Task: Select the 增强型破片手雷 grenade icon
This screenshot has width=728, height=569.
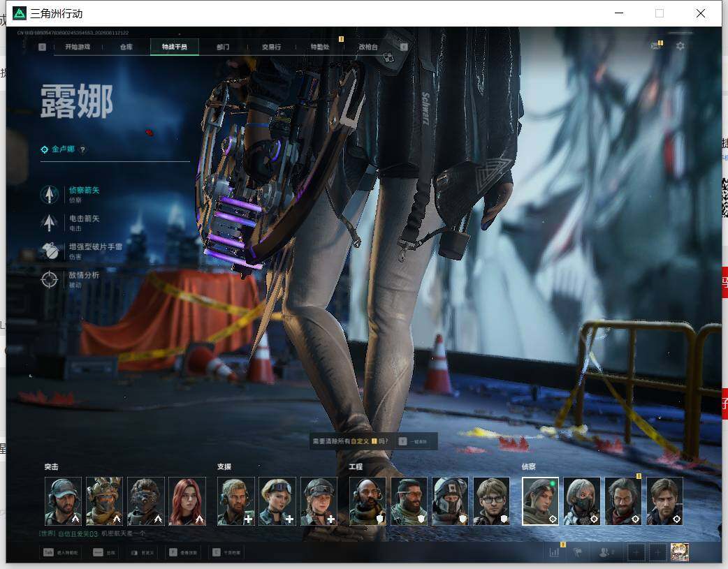Action: click(x=49, y=251)
